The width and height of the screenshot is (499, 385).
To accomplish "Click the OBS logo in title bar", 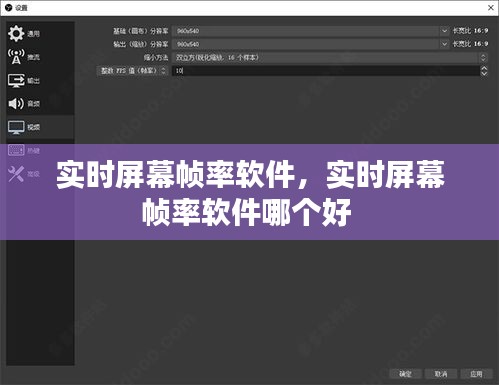I will (9, 7).
